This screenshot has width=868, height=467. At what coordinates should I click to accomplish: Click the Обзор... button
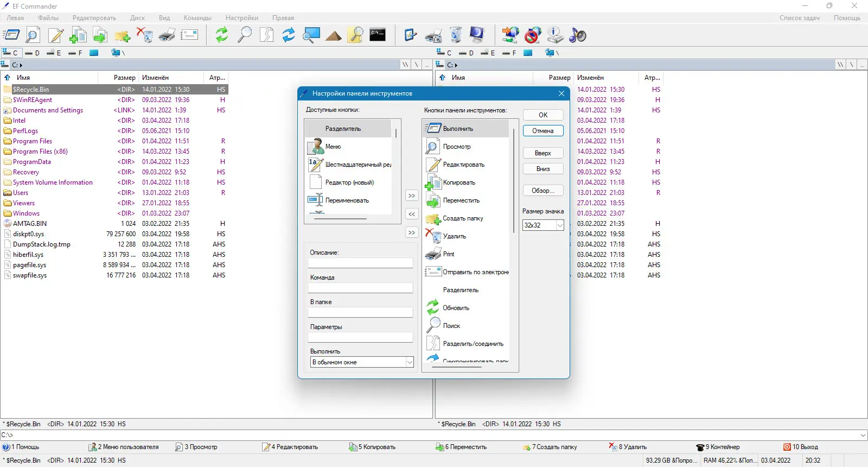click(543, 191)
